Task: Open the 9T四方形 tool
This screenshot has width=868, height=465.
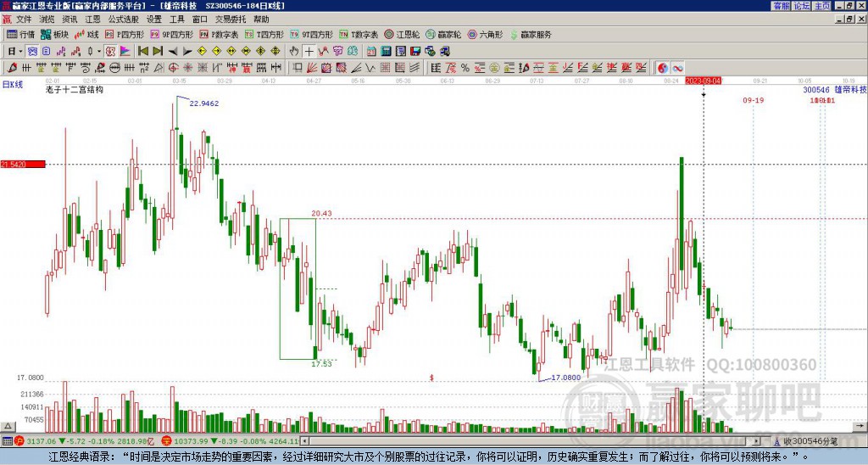Action: click(312, 35)
